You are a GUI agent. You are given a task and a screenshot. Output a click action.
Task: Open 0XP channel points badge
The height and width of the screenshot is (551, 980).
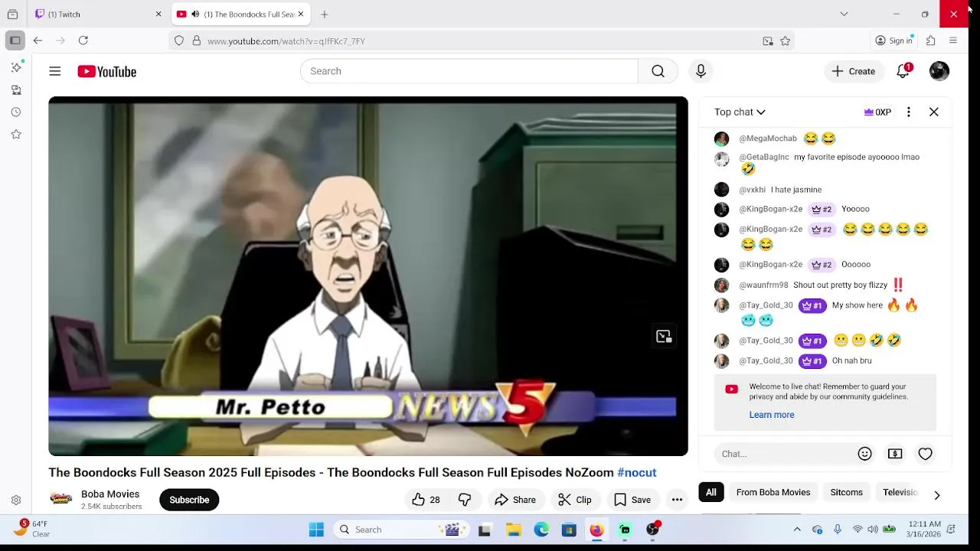tap(877, 112)
